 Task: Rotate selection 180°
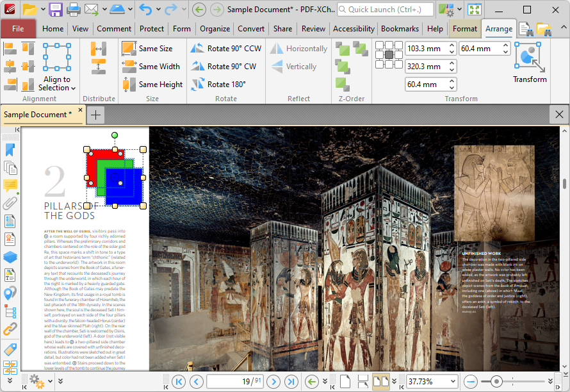(218, 85)
